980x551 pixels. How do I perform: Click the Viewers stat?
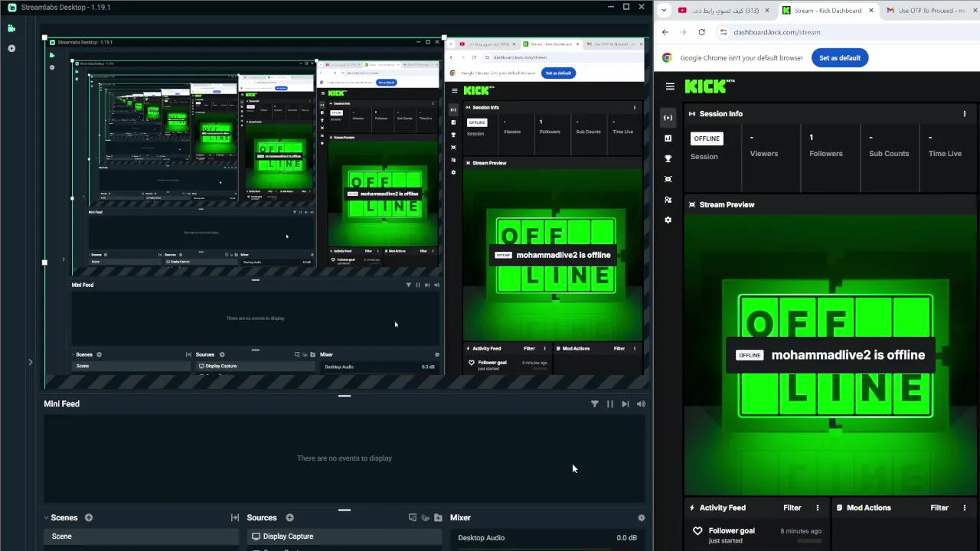pos(764,146)
